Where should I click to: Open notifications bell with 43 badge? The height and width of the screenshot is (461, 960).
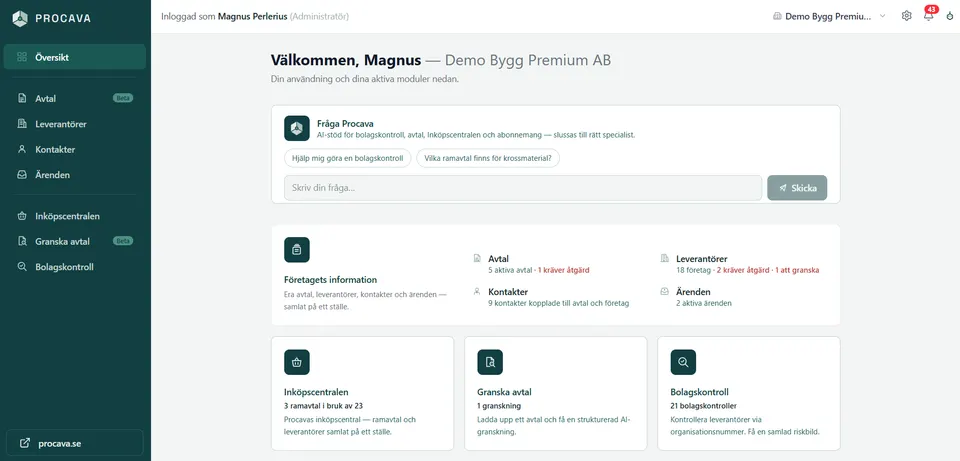(929, 15)
